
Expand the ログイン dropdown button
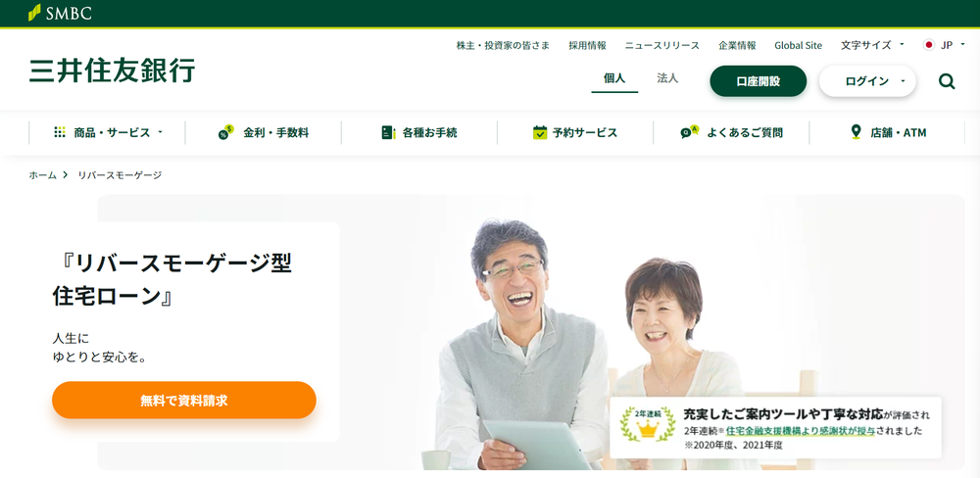coord(867,81)
